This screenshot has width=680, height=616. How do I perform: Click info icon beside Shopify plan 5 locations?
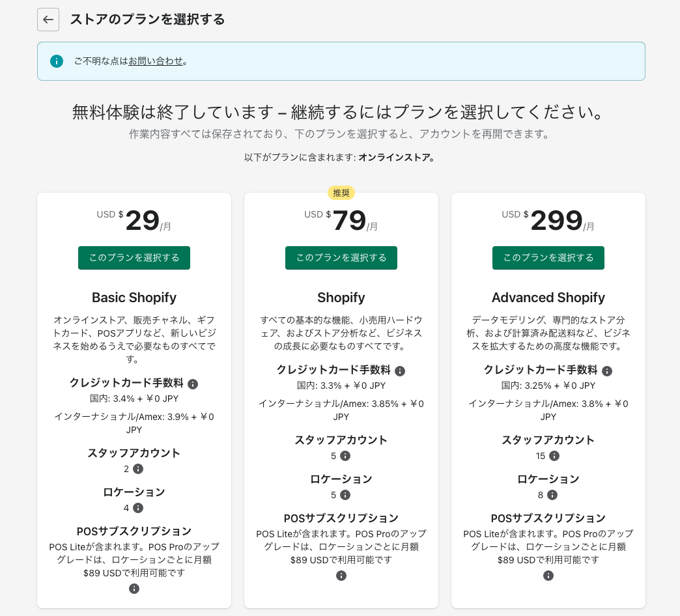(x=345, y=495)
